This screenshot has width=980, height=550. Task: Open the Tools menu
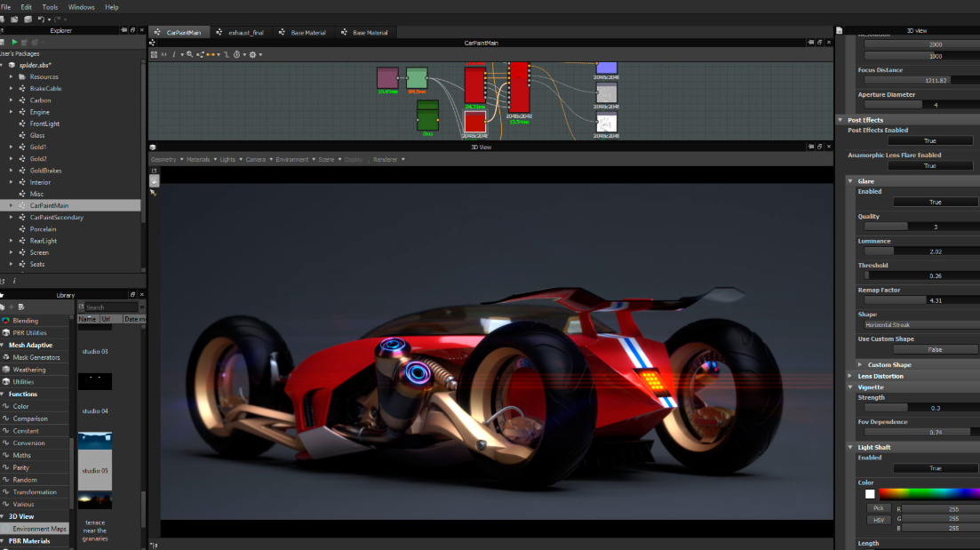[50, 7]
